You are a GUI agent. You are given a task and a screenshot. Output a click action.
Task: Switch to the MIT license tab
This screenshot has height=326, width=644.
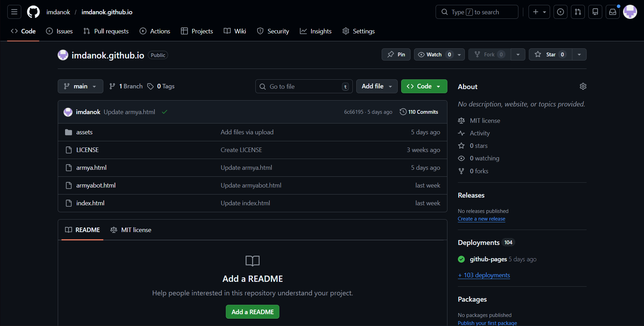point(131,230)
